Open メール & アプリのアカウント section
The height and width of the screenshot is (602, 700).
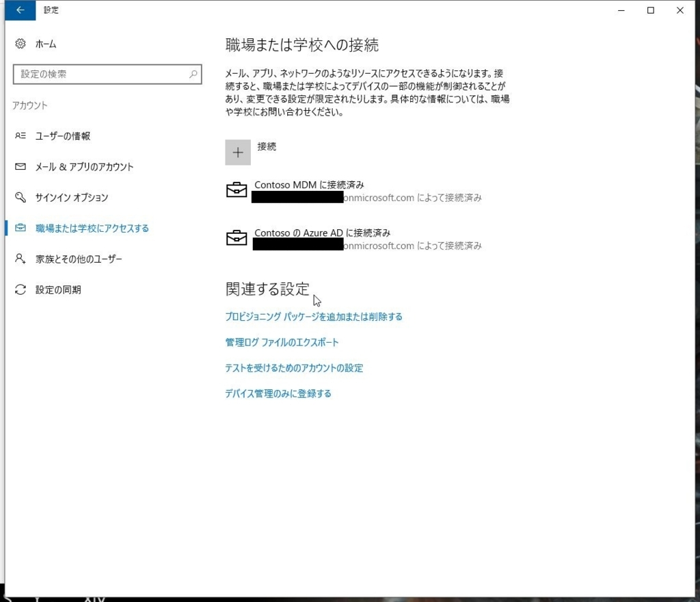(84, 167)
